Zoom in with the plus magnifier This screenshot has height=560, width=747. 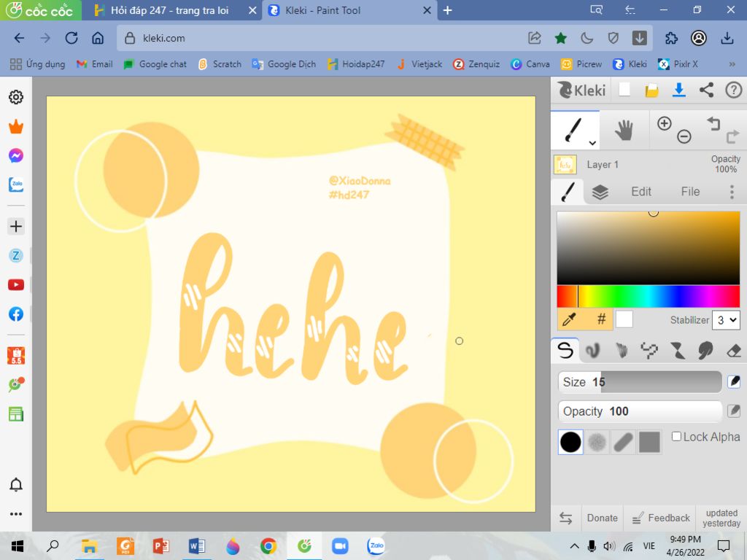[x=664, y=124]
